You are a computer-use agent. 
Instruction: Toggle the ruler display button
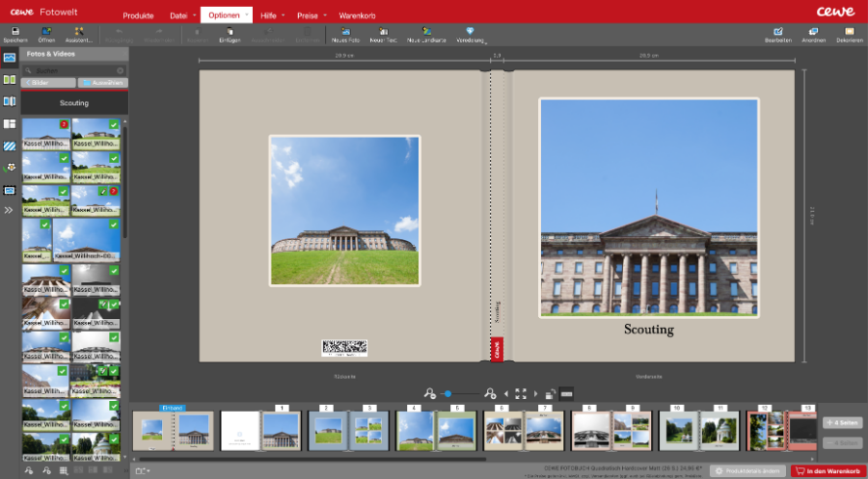(x=566, y=393)
